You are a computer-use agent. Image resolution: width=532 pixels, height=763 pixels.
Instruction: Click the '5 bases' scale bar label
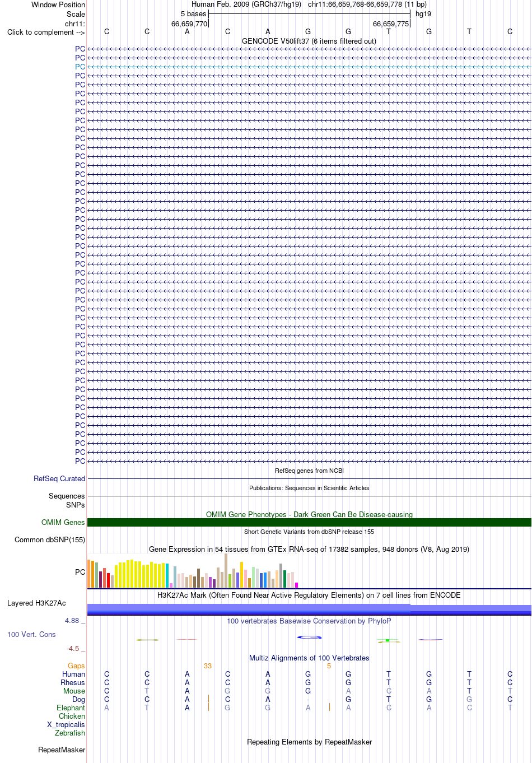(193, 14)
